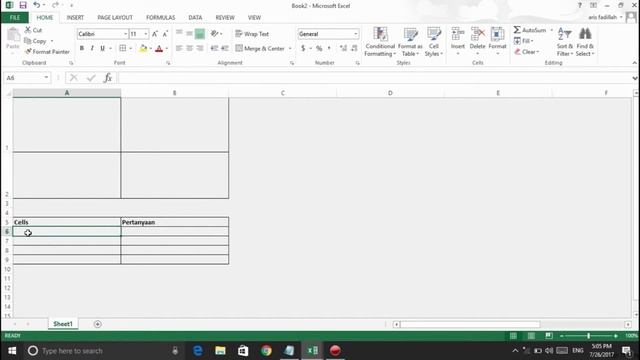
Task: Switch to the REVIEW tab
Action: [225, 18]
